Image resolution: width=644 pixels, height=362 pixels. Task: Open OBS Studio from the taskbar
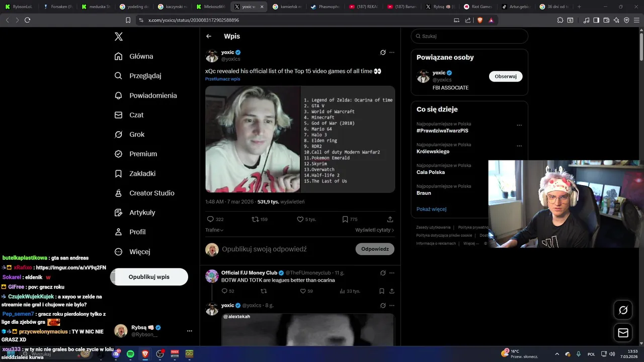[160, 354]
